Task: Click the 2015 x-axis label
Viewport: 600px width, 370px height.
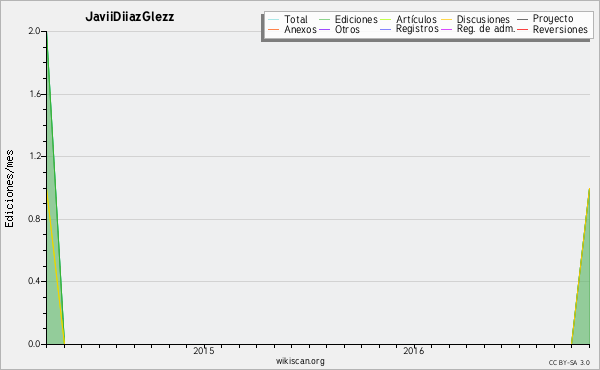Action: pyautogui.click(x=204, y=351)
